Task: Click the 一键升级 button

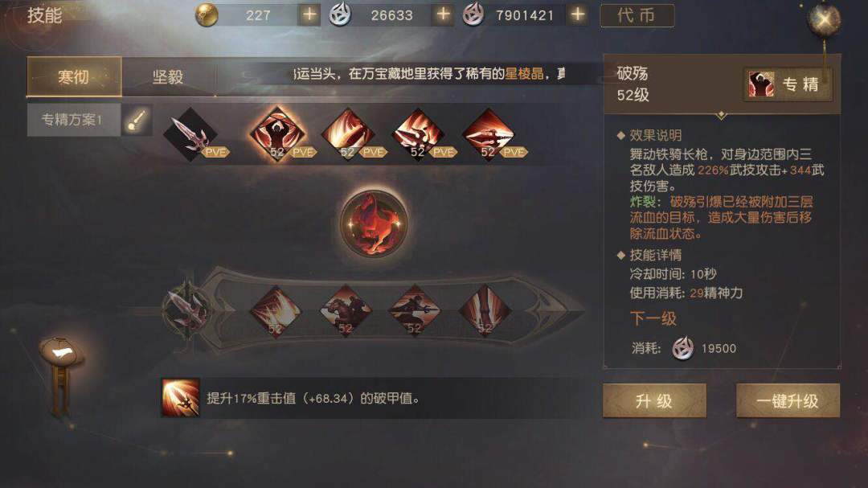Action: click(788, 400)
